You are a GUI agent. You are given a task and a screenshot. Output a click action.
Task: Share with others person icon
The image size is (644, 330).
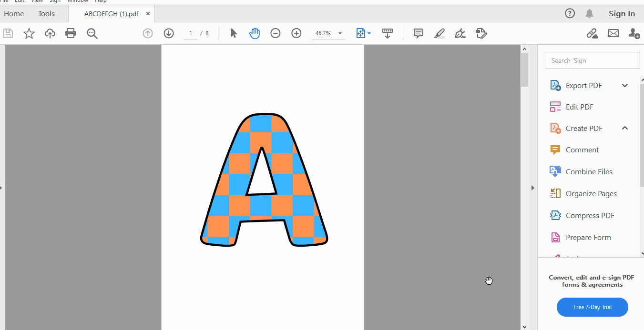pos(634,33)
